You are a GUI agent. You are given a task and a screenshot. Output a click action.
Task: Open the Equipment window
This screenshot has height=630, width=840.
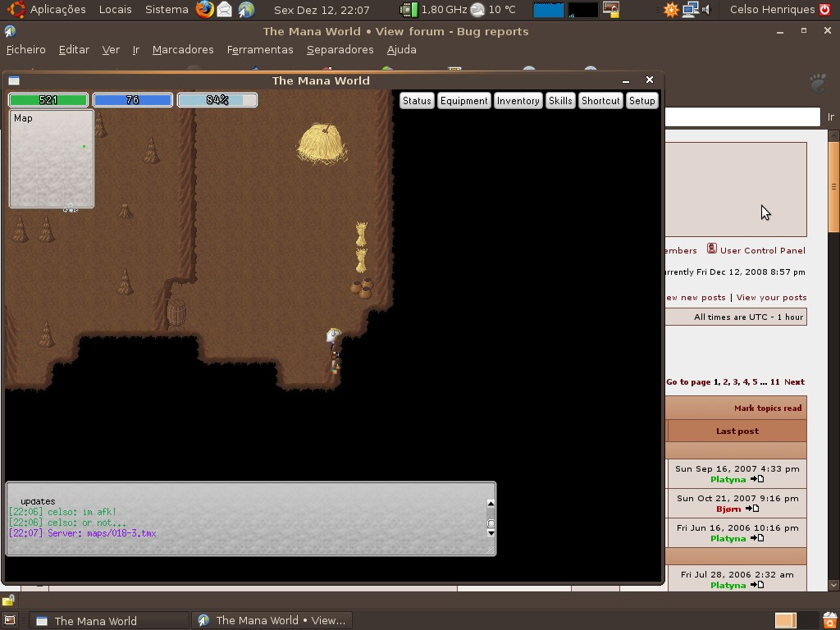click(464, 101)
